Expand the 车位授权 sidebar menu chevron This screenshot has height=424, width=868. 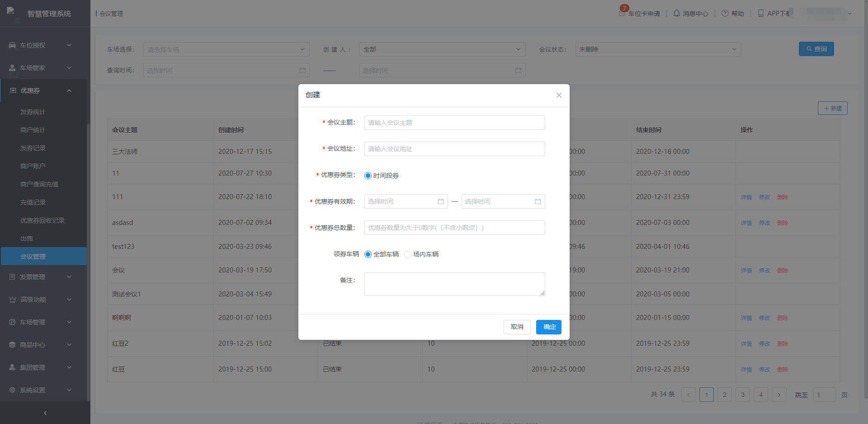point(69,45)
